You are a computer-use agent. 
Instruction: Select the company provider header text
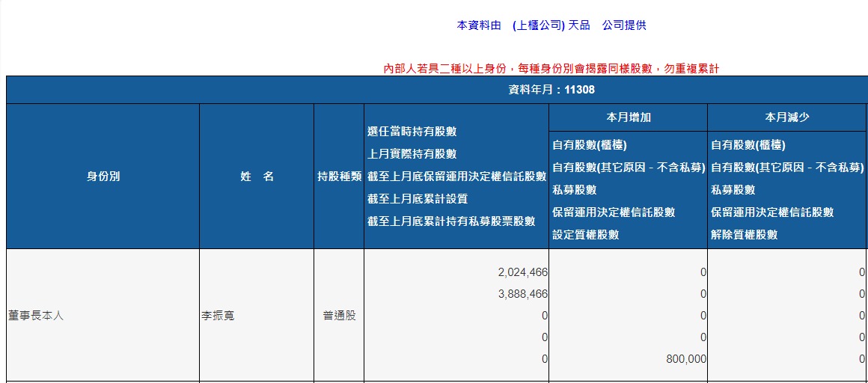(551, 25)
